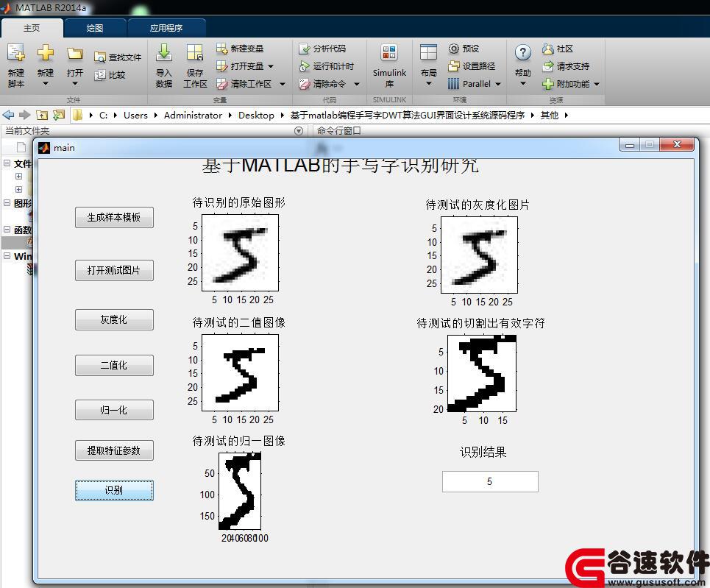Click the Grayscale (灰度化) button
The image size is (710, 588).
point(114,320)
